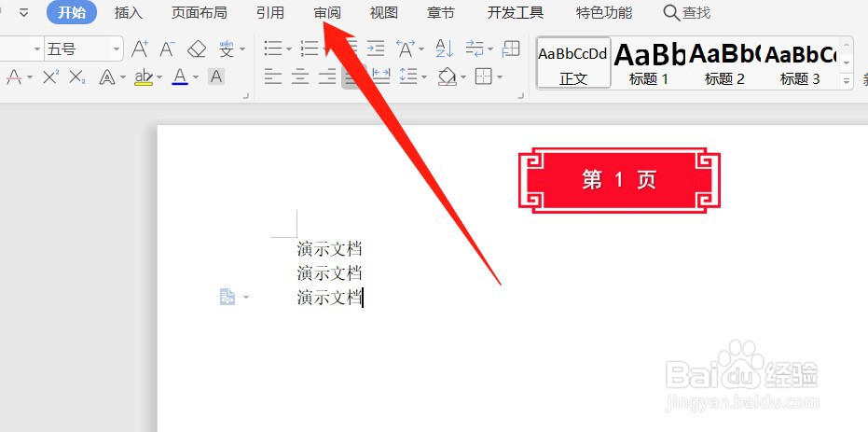Open the 页面布局 tab
The height and width of the screenshot is (432, 868).
pyautogui.click(x=199, y=12)
